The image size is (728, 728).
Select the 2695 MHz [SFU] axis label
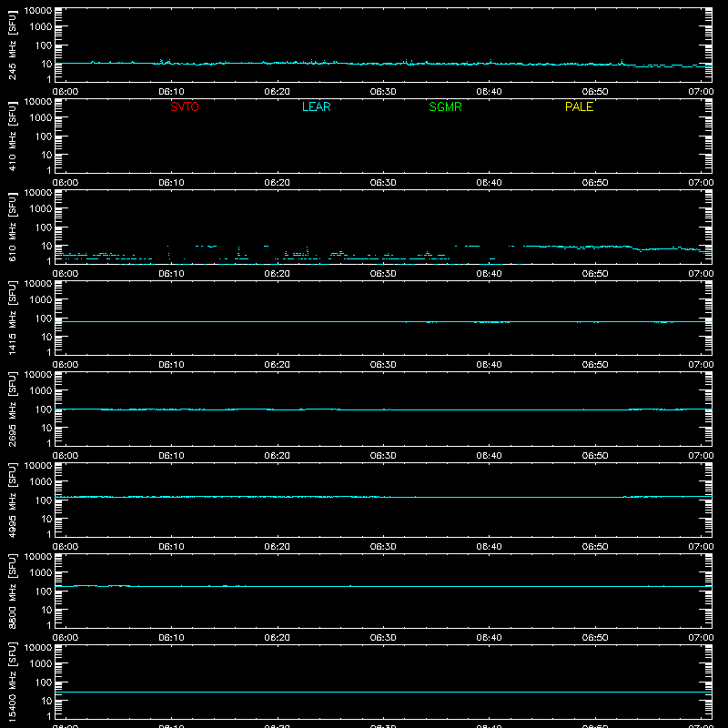13,409
